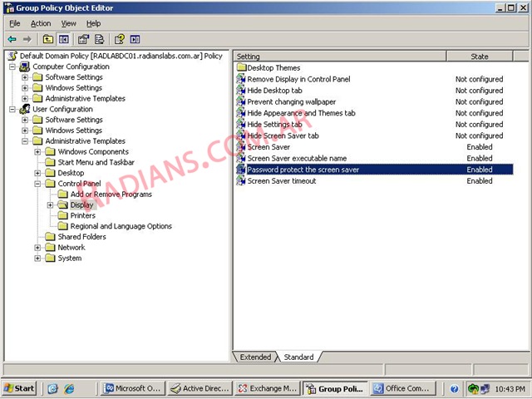The image size is (532, 399).
Task: Sort list by State column header
Action: tap(480, 57)
